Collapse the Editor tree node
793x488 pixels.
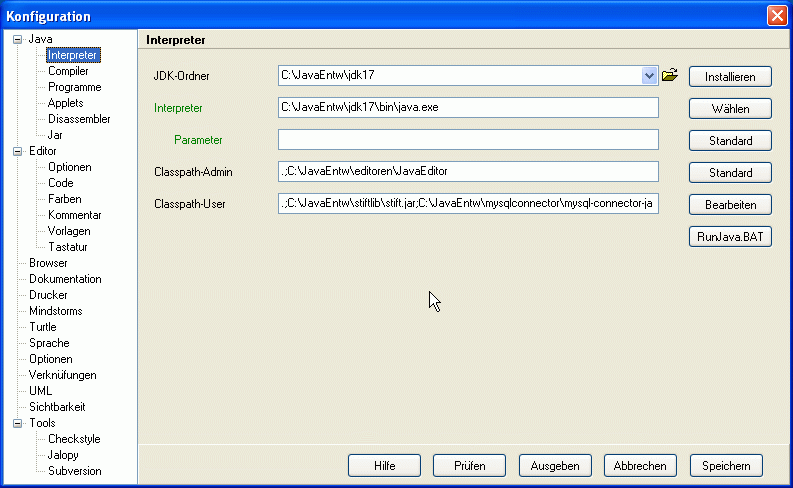tap(17, 152)
